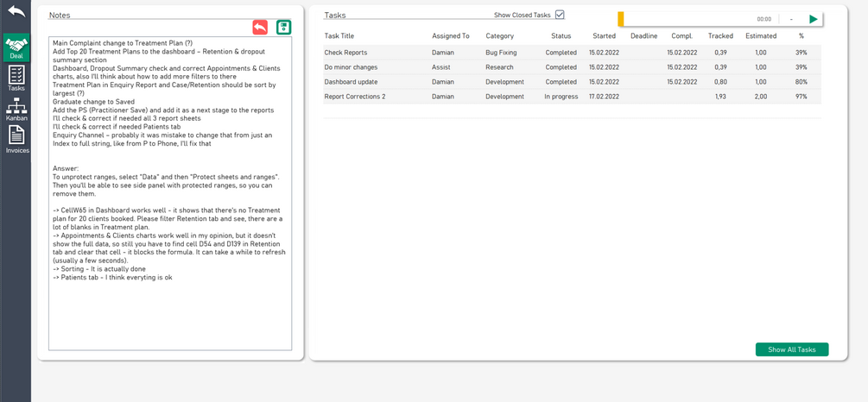
Task: Open the Deal section in sidebar
Action: [x=16, y=47]
